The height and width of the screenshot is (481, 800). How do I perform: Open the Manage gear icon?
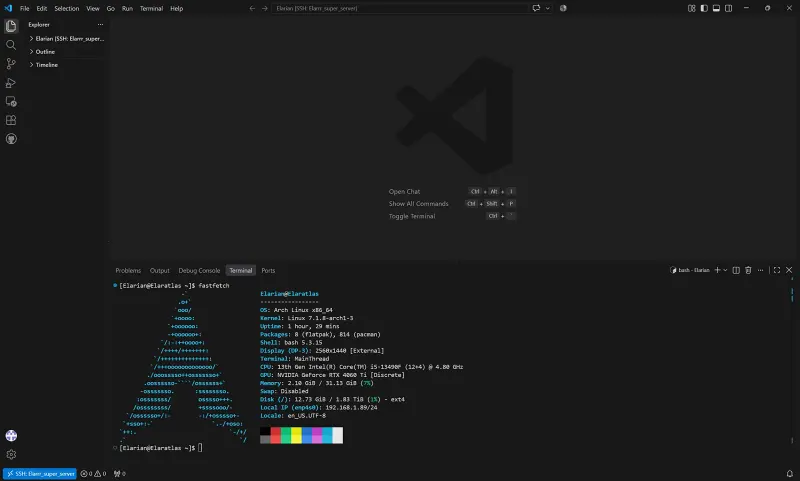[11, 454]
